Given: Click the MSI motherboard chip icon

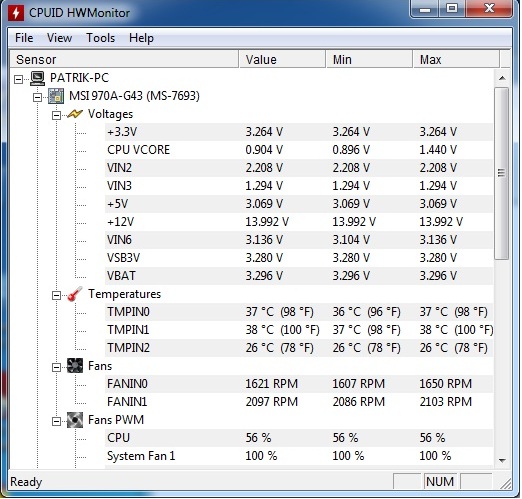Looking at the screenshot, I should (x=56, y=96).
